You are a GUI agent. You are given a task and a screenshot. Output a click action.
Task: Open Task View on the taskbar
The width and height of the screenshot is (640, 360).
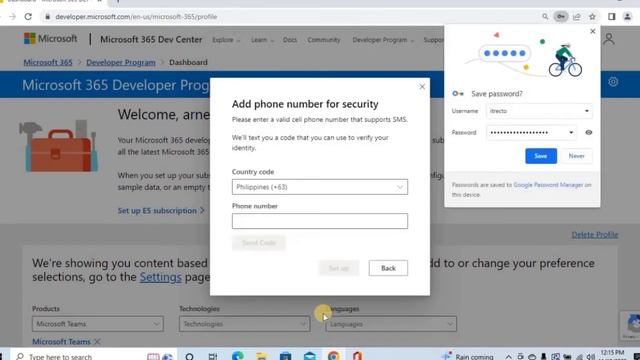click(x=213, y=356)
